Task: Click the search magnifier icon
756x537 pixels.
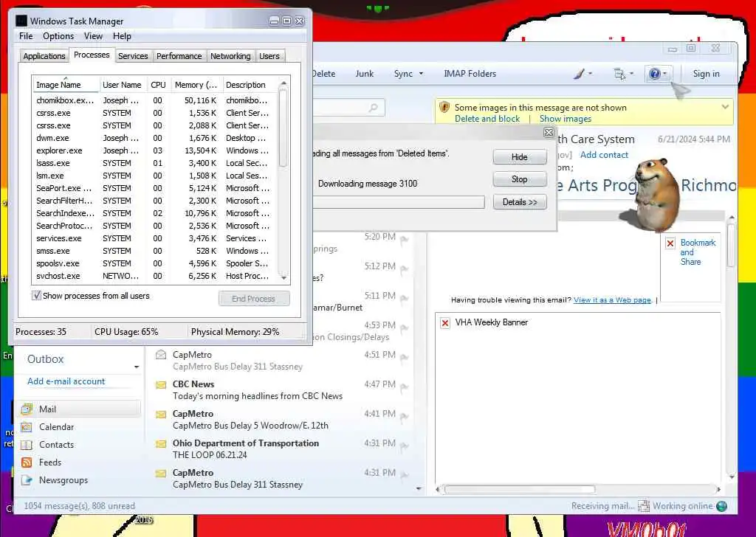Action: pyautogui.click(x=373, y=108)
